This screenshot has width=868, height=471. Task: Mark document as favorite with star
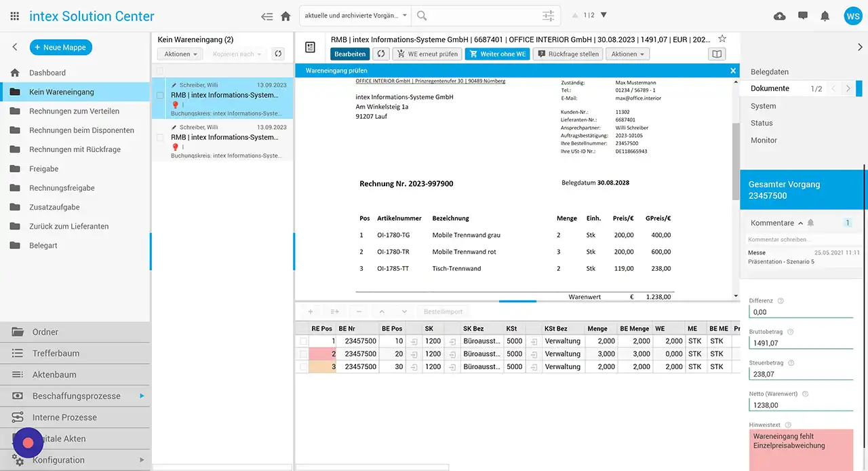[722, 39]
